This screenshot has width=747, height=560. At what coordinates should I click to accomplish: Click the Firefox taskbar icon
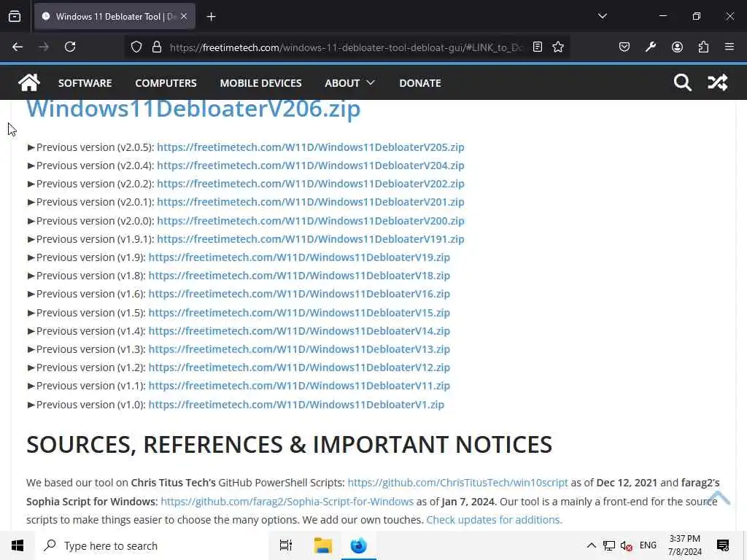pyautogui.click(x=359, y=545)
